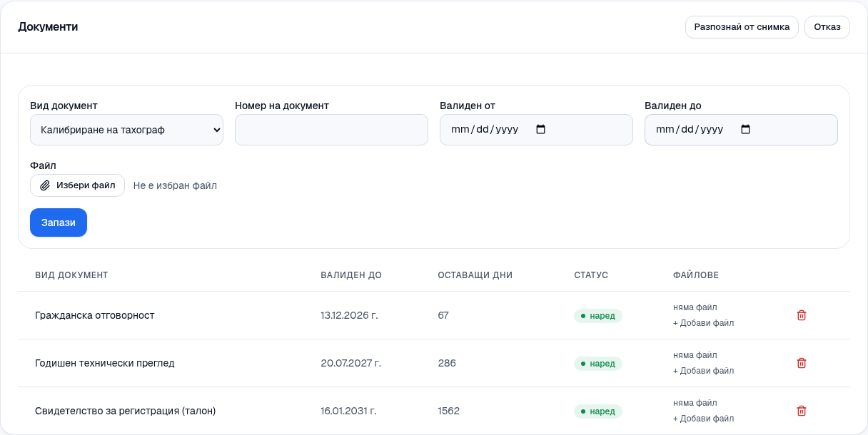
Task: Click the Номер на документ field
Action: click(x=331, y=130)
